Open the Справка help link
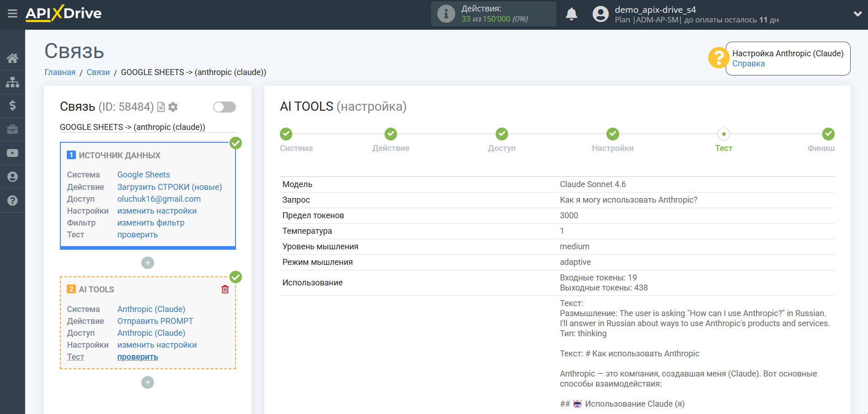The width and height of the screenshot is (868, 414). click(748, 64)
